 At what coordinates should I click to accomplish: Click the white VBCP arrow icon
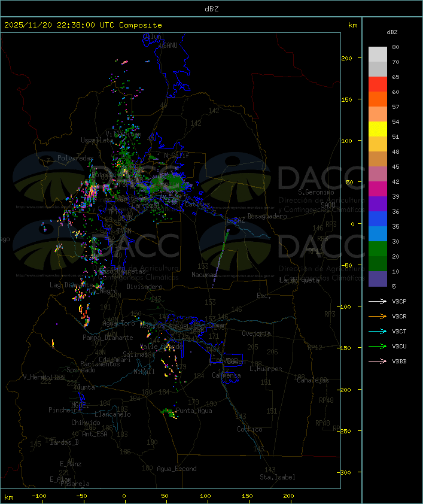378,301
